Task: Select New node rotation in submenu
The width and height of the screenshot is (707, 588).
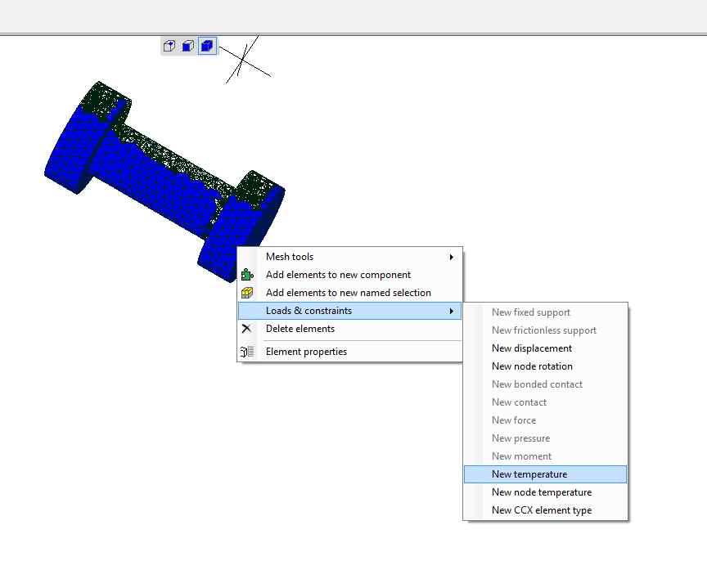Action: click(x=546, y=366)
